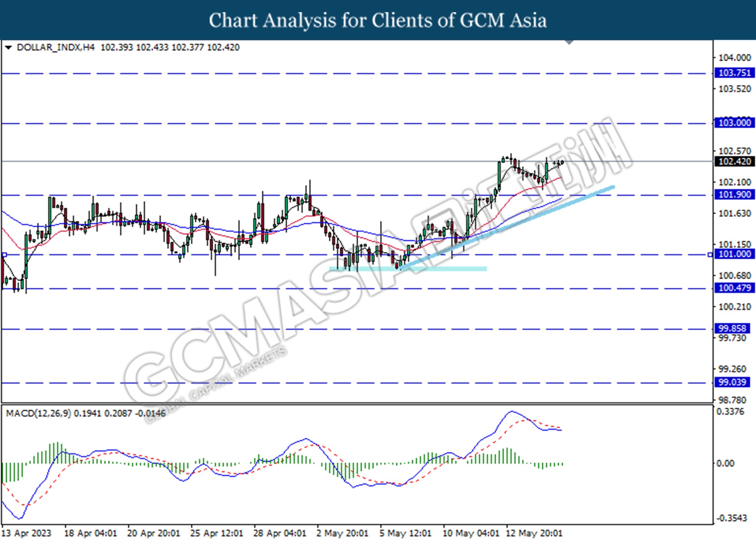The image size is (756, 540).
Task: Click the chart shift triangle marker at top
Action: coord(569,42)
